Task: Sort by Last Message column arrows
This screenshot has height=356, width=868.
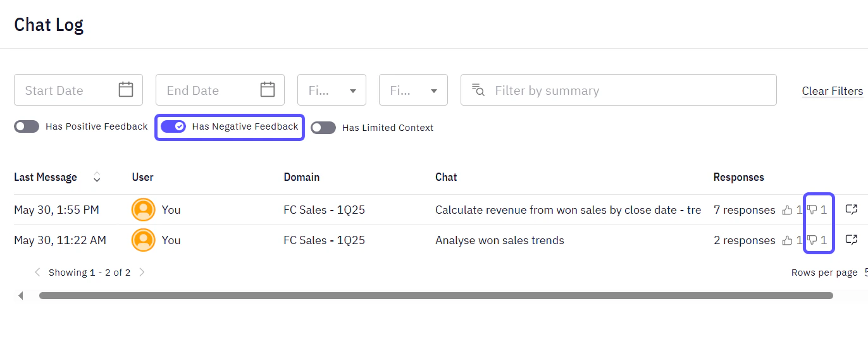Action: tap(97, 177)
